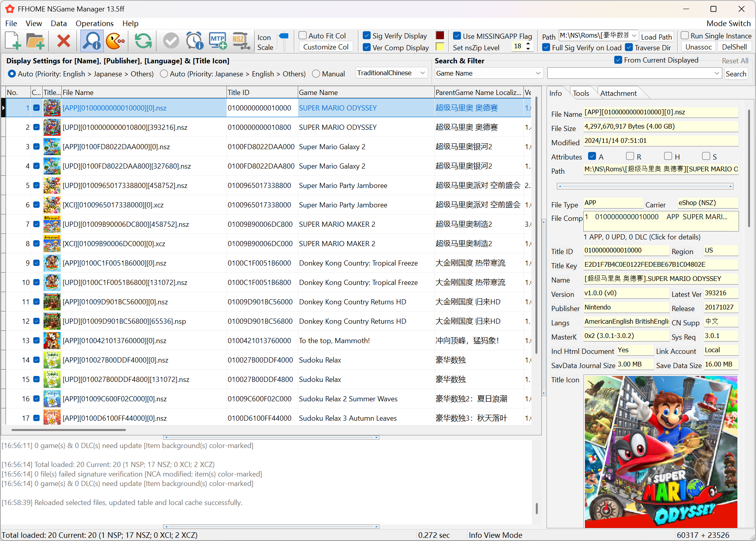The image size is (756, 541).
Task: Enable the Auto Fit Col checkbox
Action: coord(303,36)
